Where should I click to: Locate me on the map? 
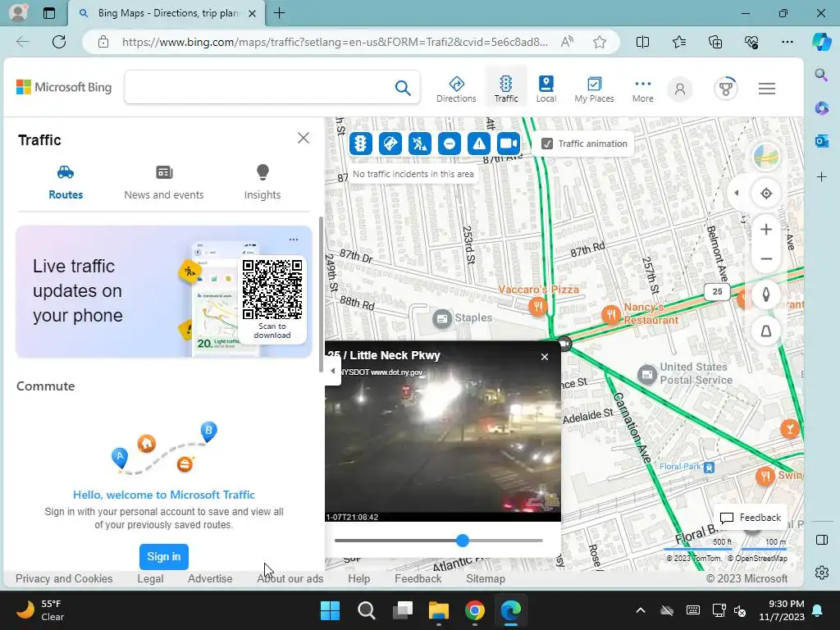pos(766,194)
